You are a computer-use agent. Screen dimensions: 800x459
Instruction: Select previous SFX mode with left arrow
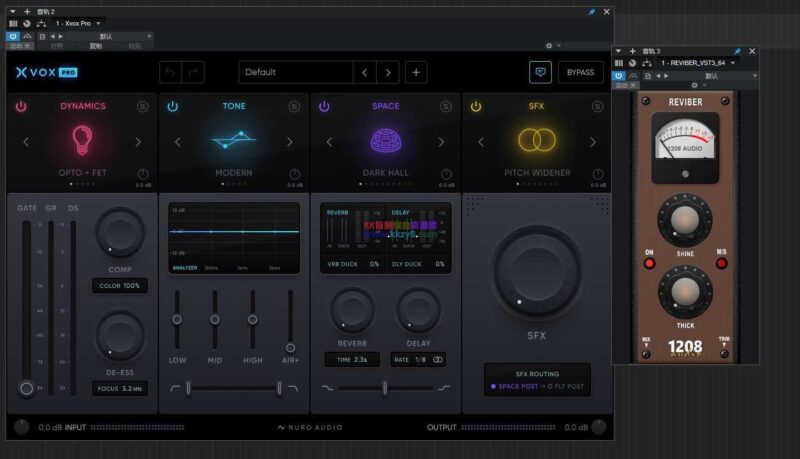pyautogui.click(x=481, y=142)
